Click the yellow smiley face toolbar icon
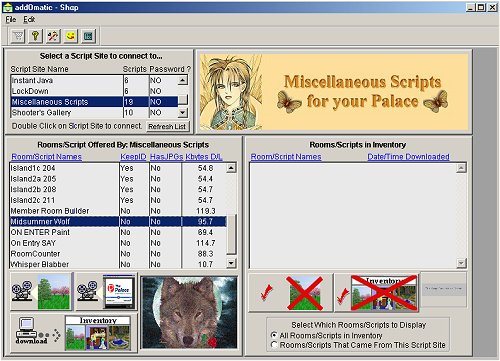 click(x=70, y=36)
